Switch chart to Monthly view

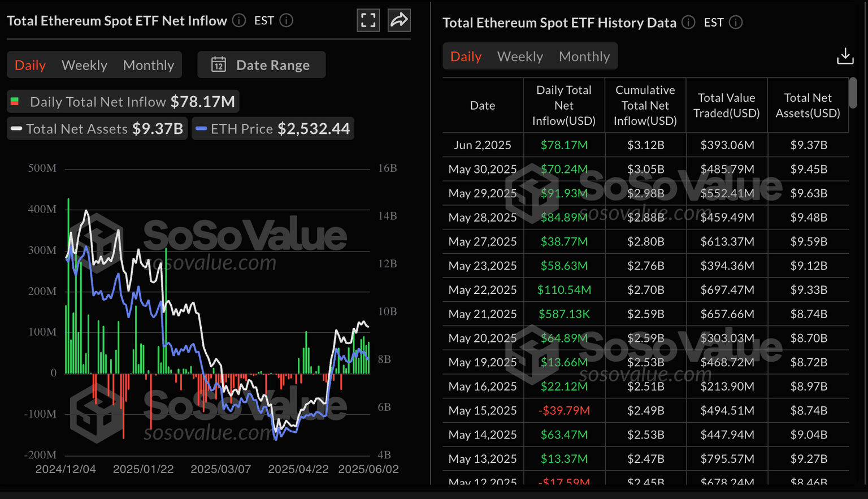point(149,65)
